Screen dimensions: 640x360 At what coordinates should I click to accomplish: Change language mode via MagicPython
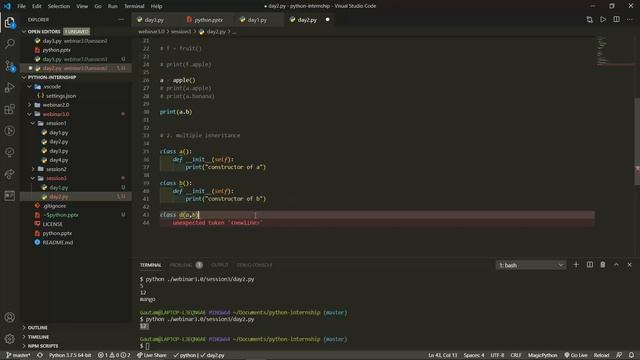542,355
